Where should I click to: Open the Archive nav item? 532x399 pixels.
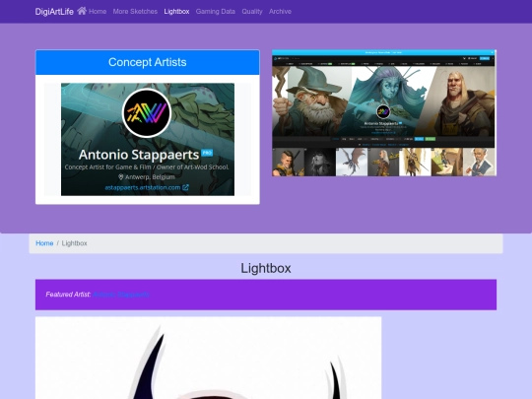coord(280,12)
